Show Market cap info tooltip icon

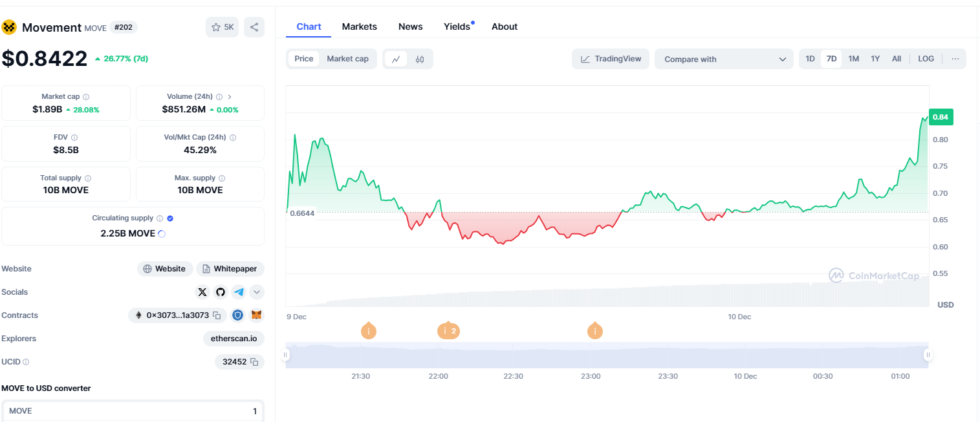[86, 96]
